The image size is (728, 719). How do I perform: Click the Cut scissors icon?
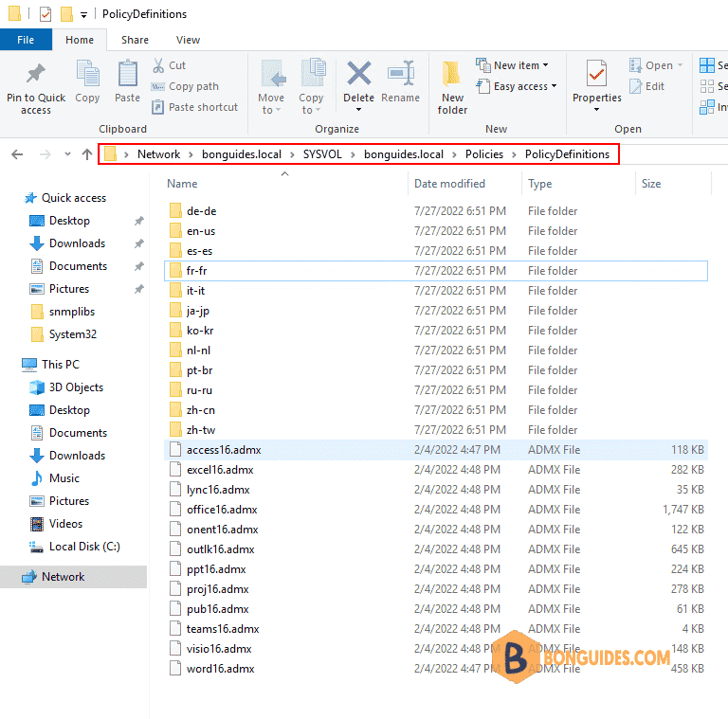[x=158, y=65]
